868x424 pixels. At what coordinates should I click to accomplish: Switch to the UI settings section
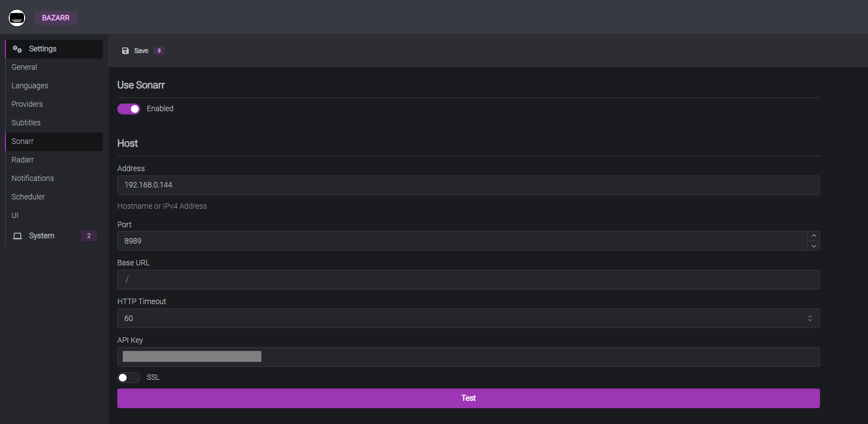15,215
